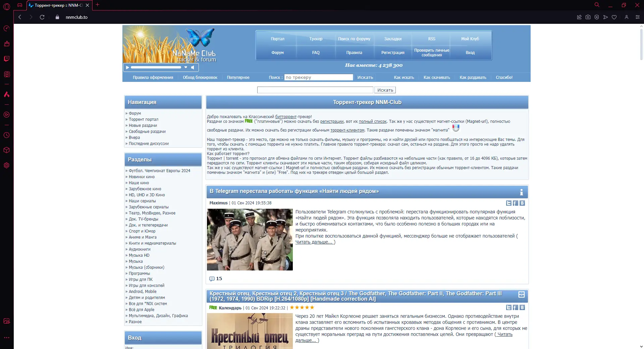The image size is (644, 349).
Task: Open History clock icon in sidebar
Action: click(x=7, y=135)
